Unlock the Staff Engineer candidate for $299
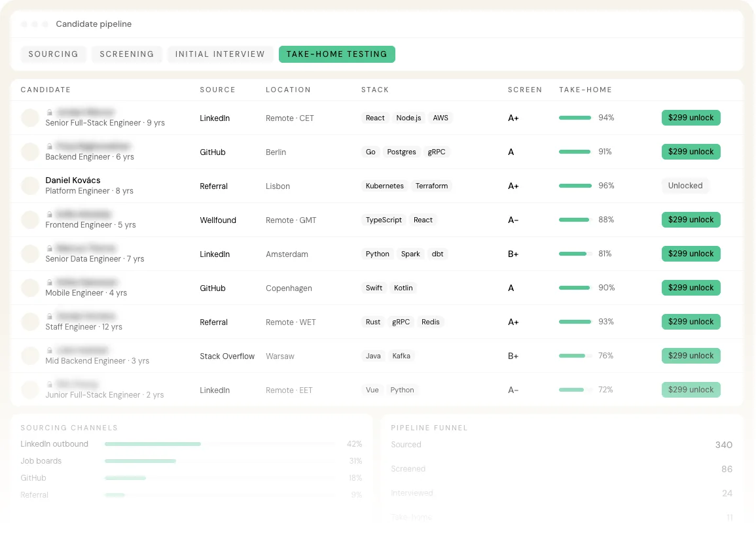 click(691, 322)
